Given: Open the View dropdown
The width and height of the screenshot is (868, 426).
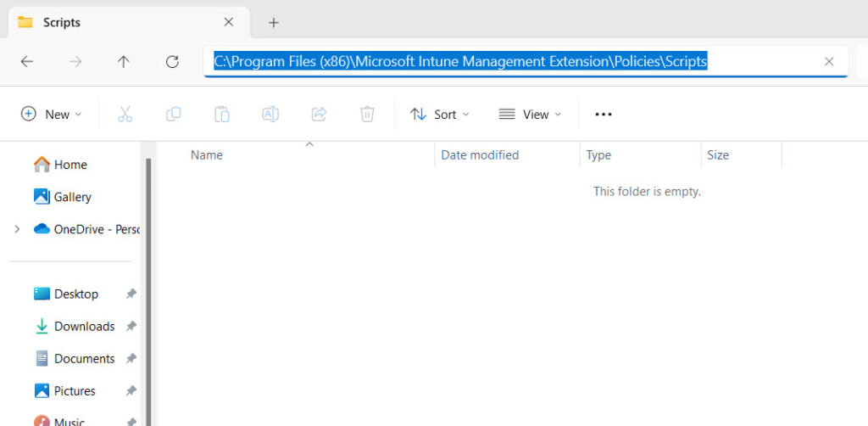Looking at the screenshot, I should [530, 114].
